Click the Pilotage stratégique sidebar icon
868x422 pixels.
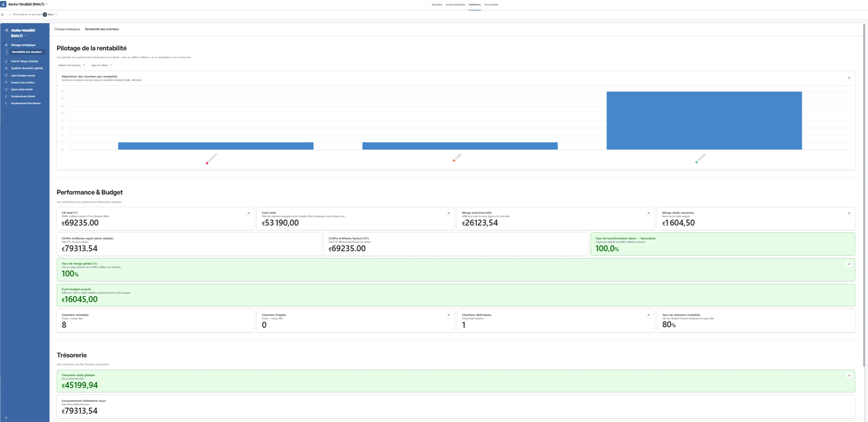(6, 45)
